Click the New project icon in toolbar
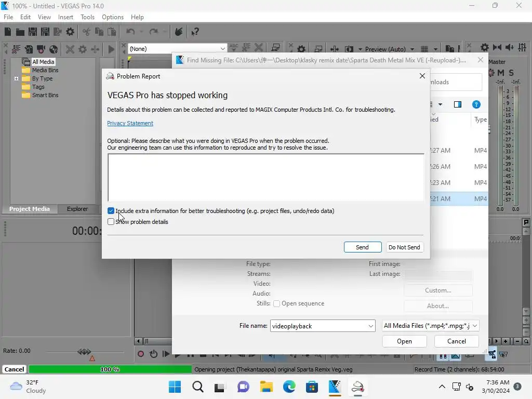532x399 pixels. coord(8,32)
